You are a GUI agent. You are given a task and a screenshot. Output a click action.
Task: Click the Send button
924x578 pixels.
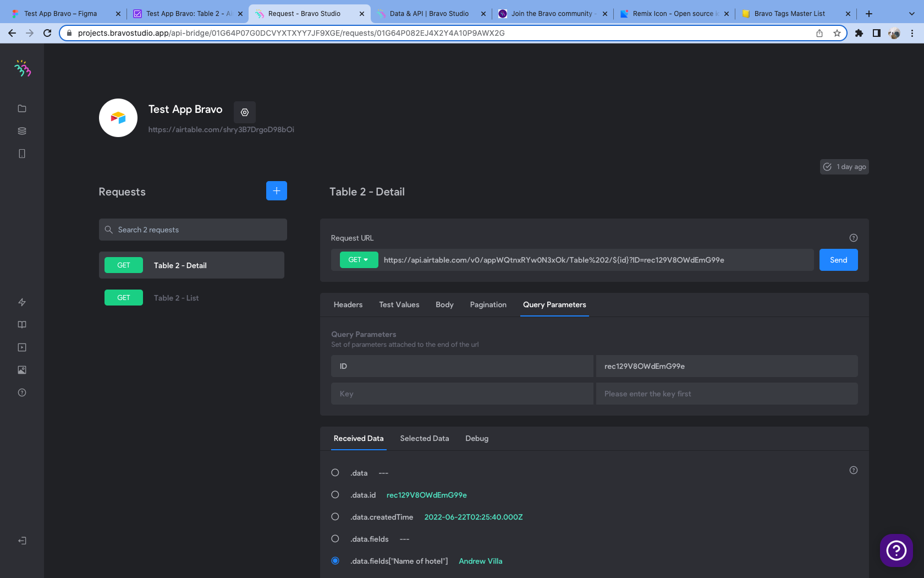pyautogui.click(x=838, y=260)
